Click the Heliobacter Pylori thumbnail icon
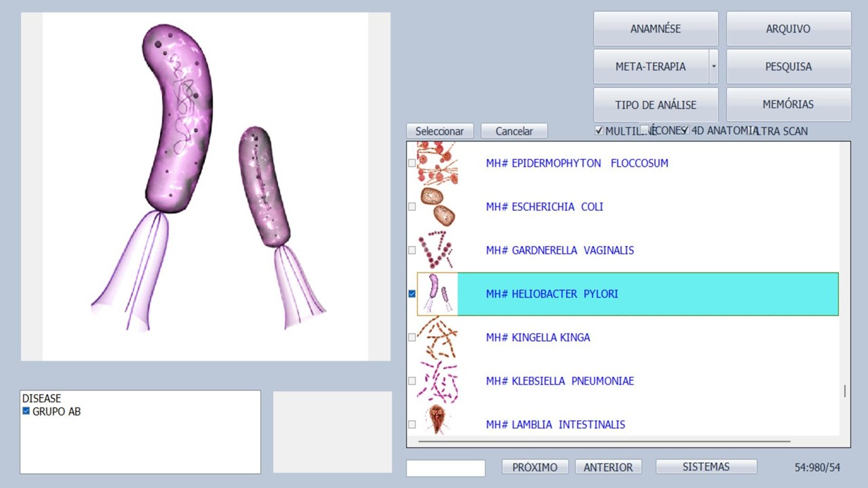Viewport: 868px width, 488px height. coord(437,293)
